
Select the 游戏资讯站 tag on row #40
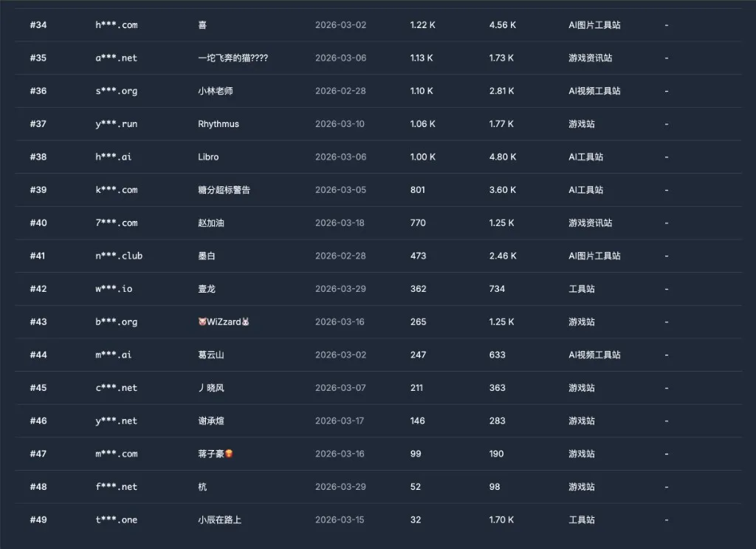coord(591,222)
